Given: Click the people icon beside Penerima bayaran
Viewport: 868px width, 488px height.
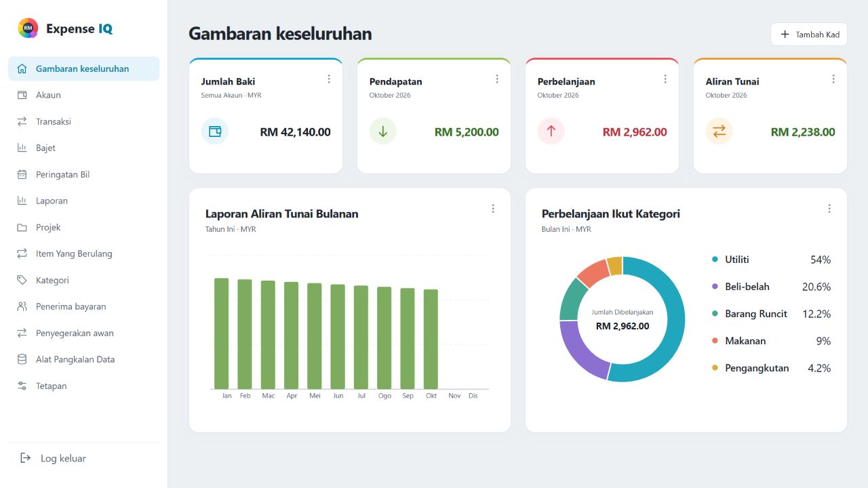Looking at the screenshot, I should pos(22,306).
